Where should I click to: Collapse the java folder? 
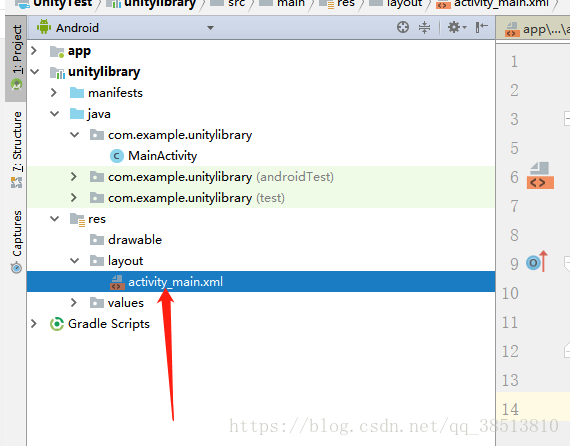point(55,114)
